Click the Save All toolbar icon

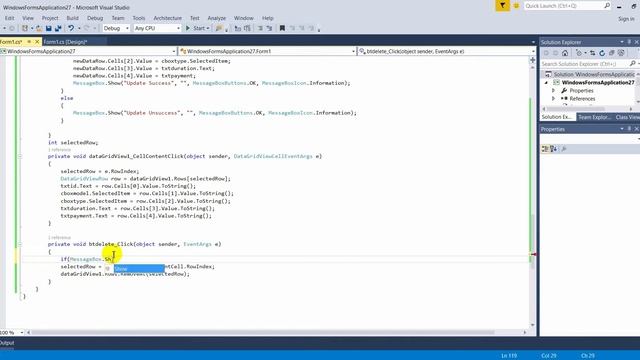pos(58,28)
